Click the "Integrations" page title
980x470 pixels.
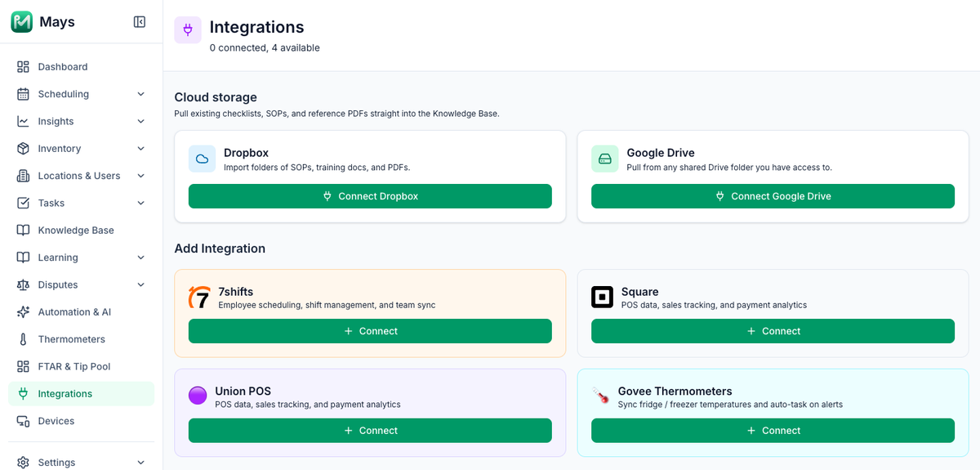click(256, 27)
